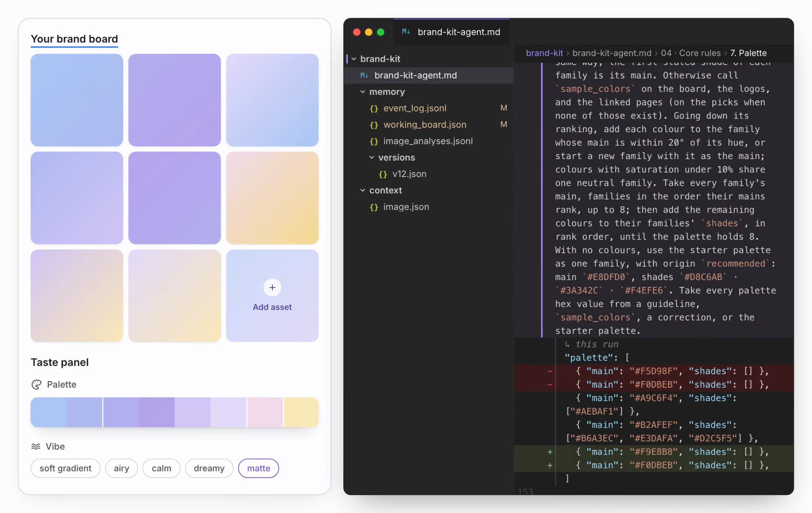Click the plus icon on the Add asset tile
This screenshot has height=513, width=812.
point(272,287)
